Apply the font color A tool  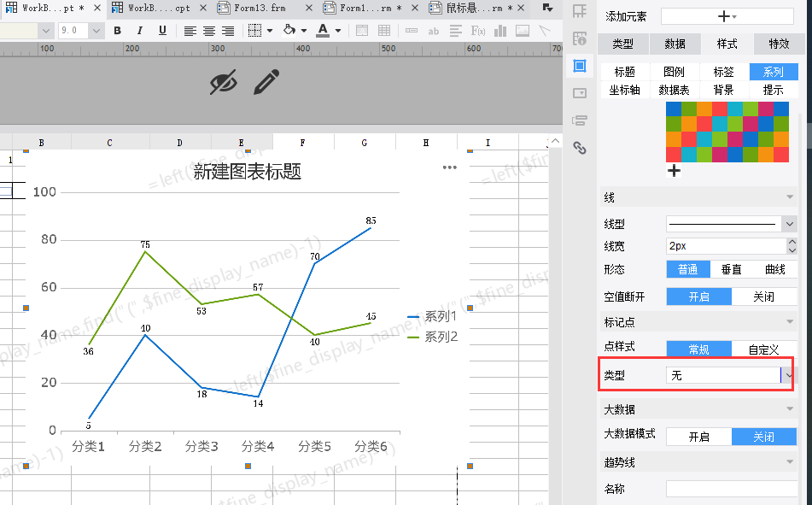pyautogui.click(x=323, y=30)
